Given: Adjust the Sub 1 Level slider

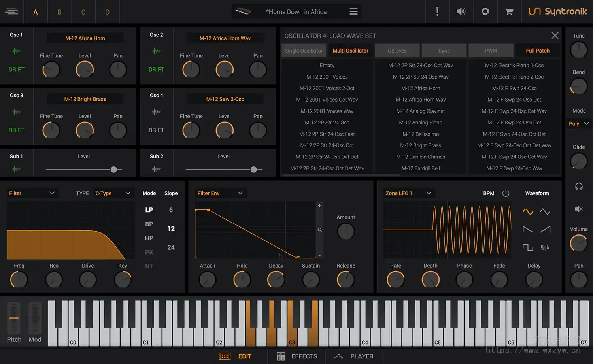Looking at the screenshot, I should (113, 169).
